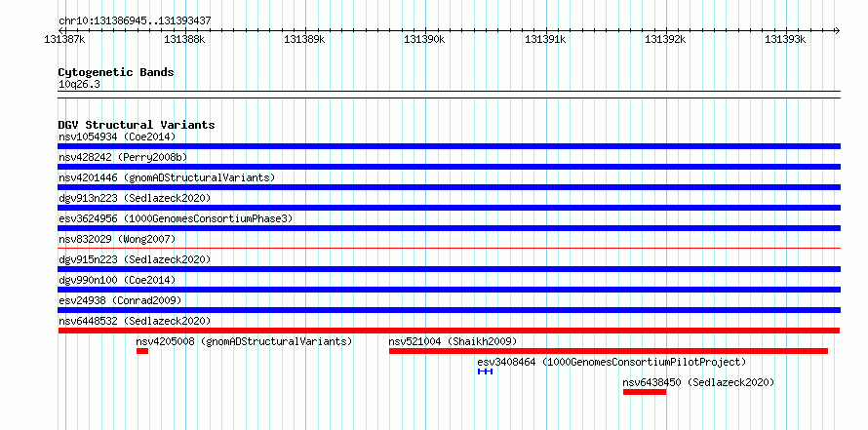Open variant label dgv990n100 (Coe2014)

coord(117,280)
